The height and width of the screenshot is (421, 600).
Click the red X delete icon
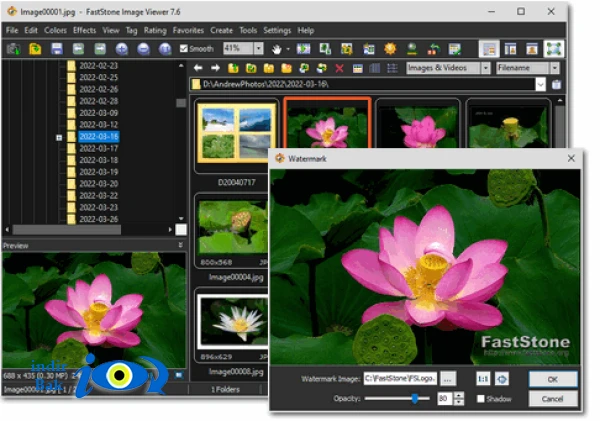pos(339,68)
